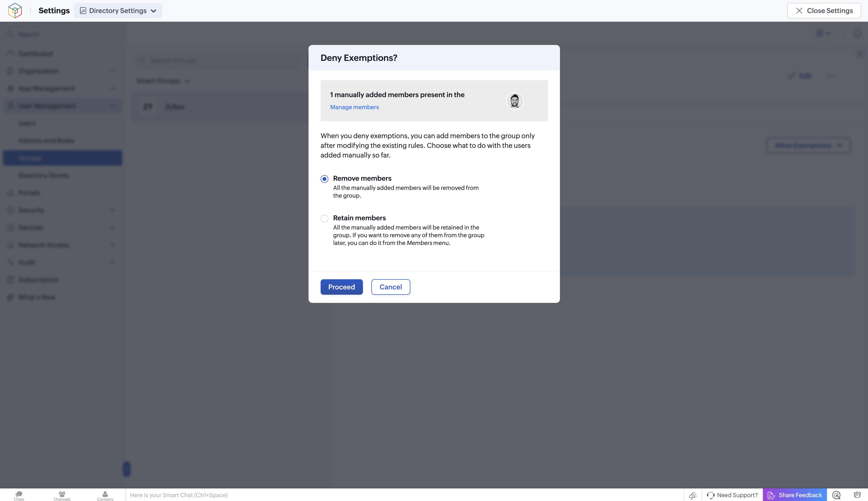Open the Manage members link
868x501 pixels.
354,107
